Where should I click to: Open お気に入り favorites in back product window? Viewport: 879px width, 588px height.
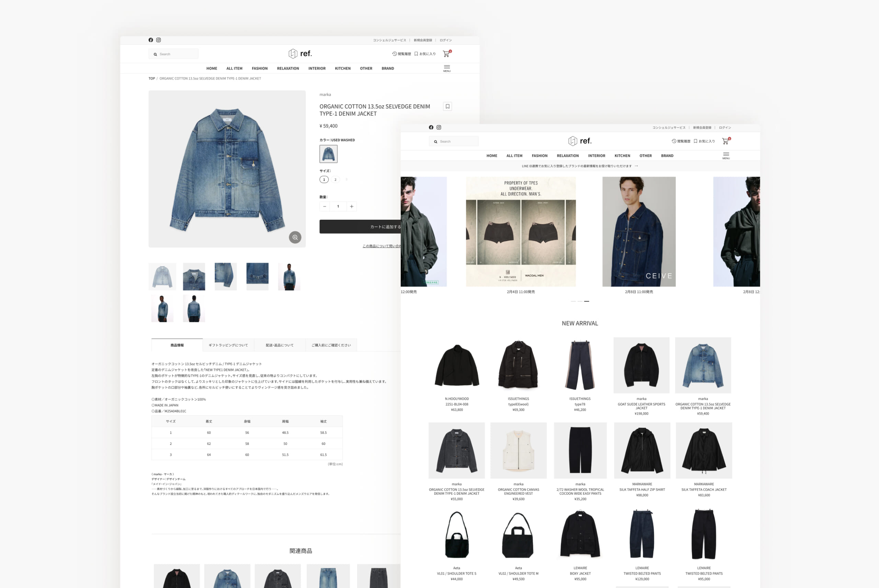click(x=425, y=54)
